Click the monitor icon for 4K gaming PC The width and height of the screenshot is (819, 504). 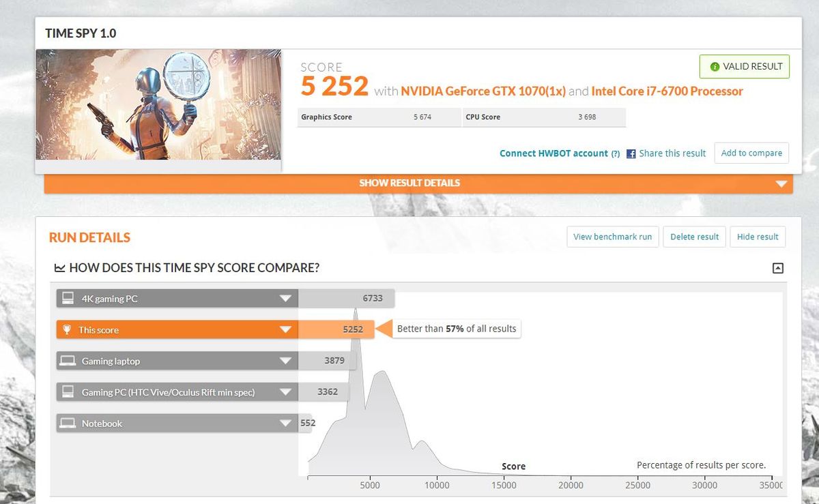(x=68, y=298)
